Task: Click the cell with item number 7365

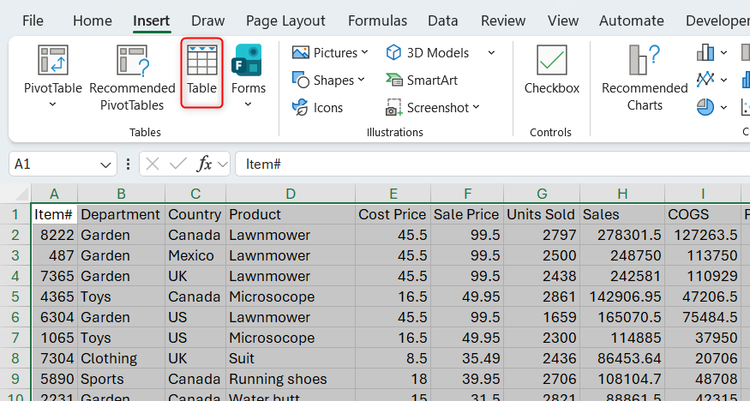Action: [54, 276]
